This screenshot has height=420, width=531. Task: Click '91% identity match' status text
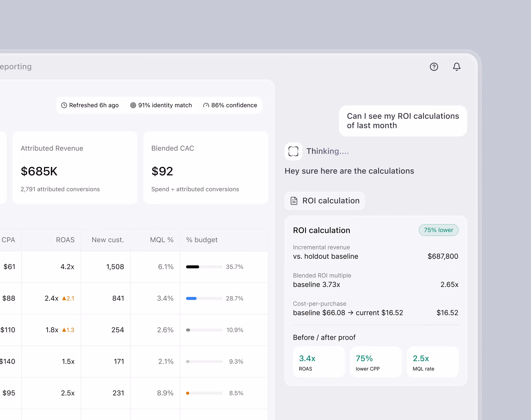point(165,105)
